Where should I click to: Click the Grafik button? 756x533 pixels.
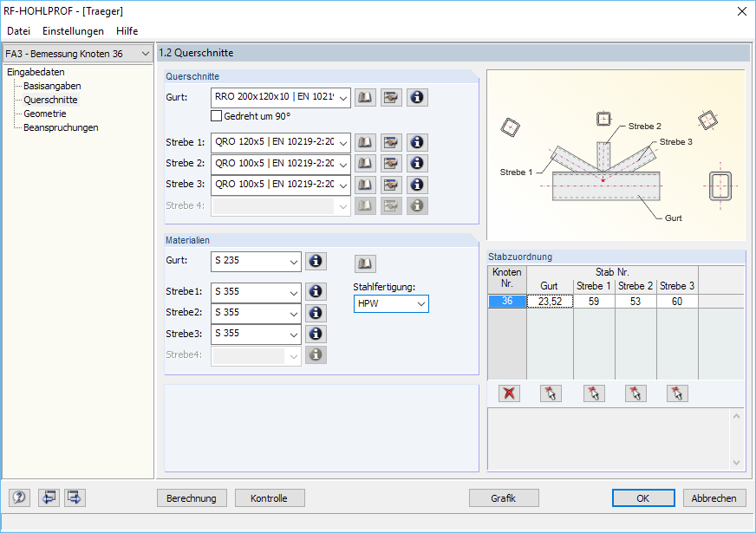[x=504, y=498]
